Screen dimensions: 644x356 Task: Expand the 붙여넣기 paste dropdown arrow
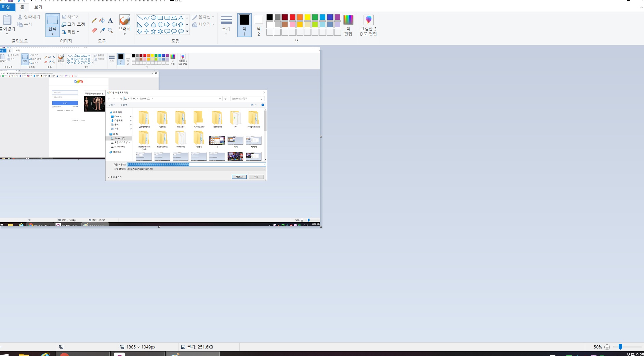[7, 34]
